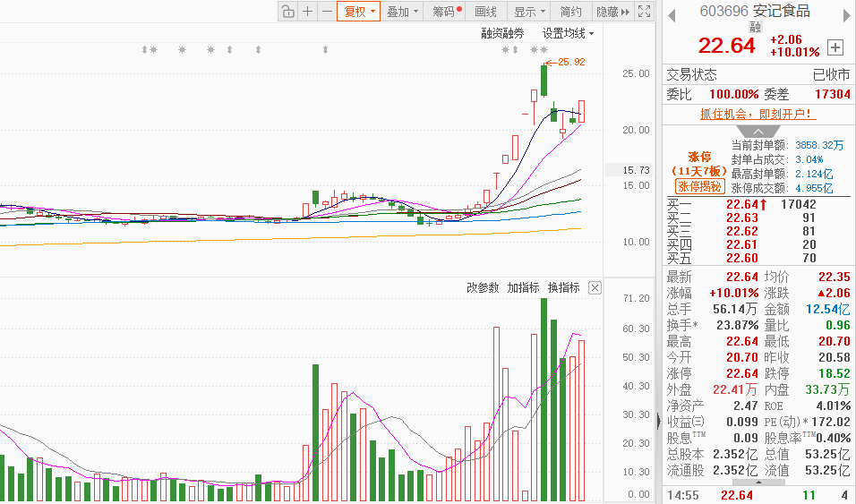Zoom out chart with minus button
Screen dimensions: 856x504
tap(327, 11)
